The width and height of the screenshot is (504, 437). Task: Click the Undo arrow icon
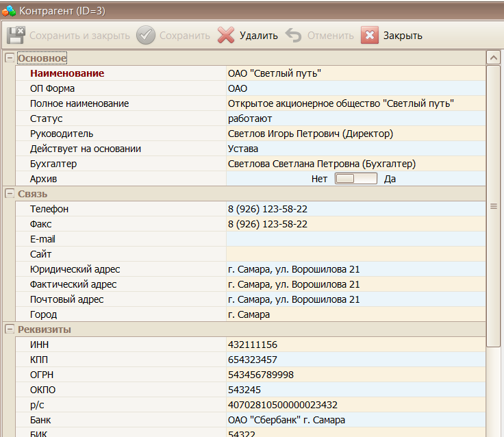[x=294, y=36]
